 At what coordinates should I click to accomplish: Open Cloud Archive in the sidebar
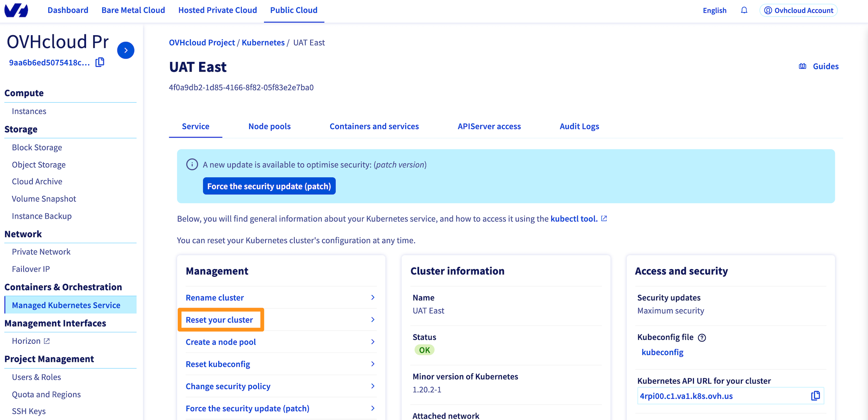click(37, 181)
